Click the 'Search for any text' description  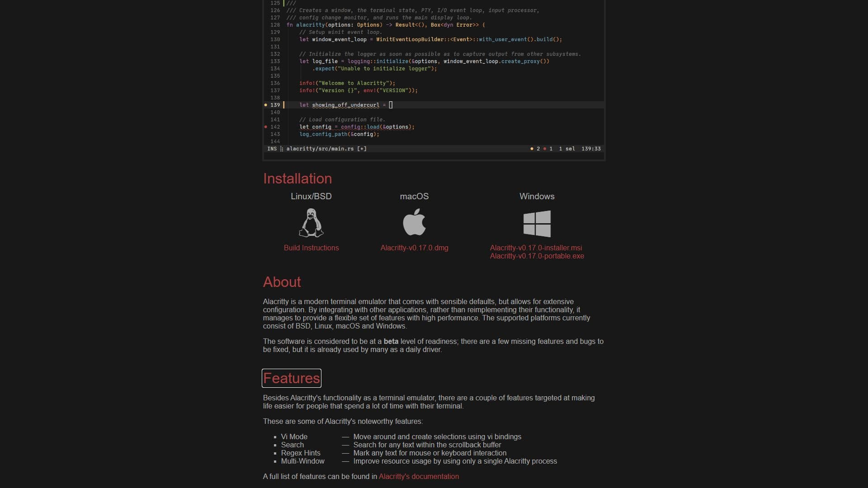coord(427,445)
